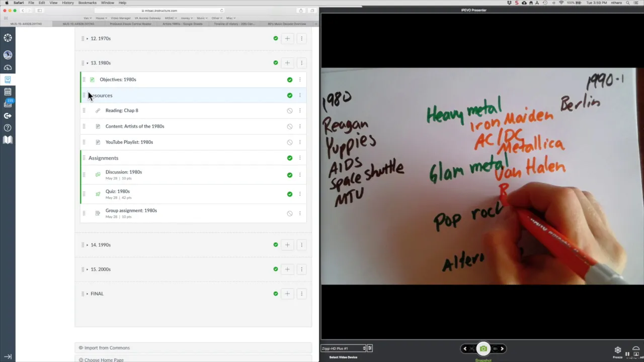Open the Reading: Chap 8 link

pos(122,111)
